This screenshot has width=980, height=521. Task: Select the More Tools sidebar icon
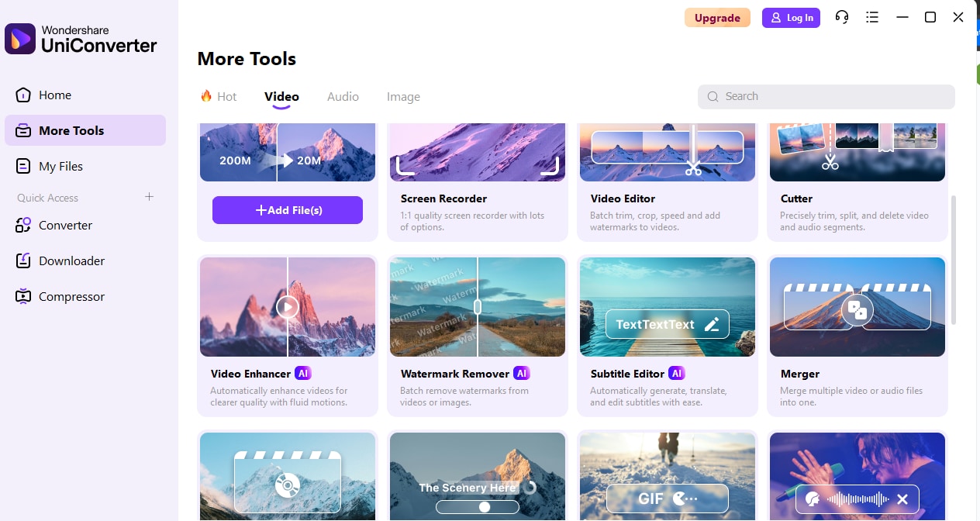pyautogui.click(x=23, y=130)
